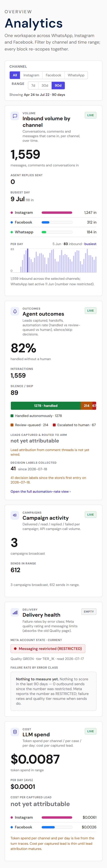
Task: Filter channel to WhatsApp
Action: click(76, 75)
